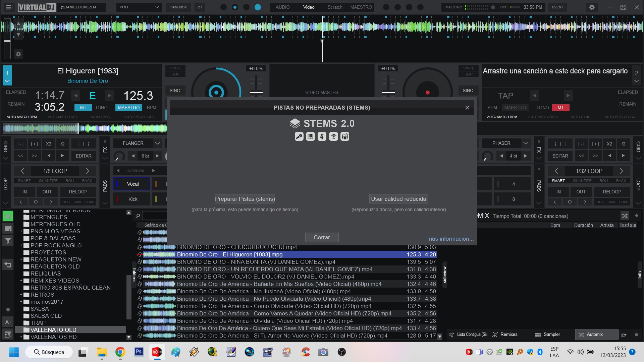Expand PNG MIOS VEGAS folder
The height and width of the screenshot is (362, 644).
click(x=21, y=231)
